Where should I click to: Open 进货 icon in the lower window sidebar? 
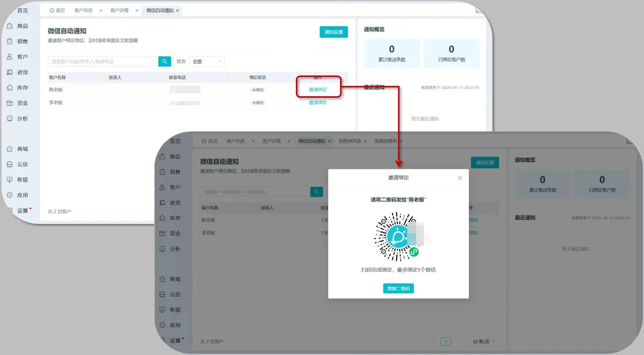tap(163, 203)
